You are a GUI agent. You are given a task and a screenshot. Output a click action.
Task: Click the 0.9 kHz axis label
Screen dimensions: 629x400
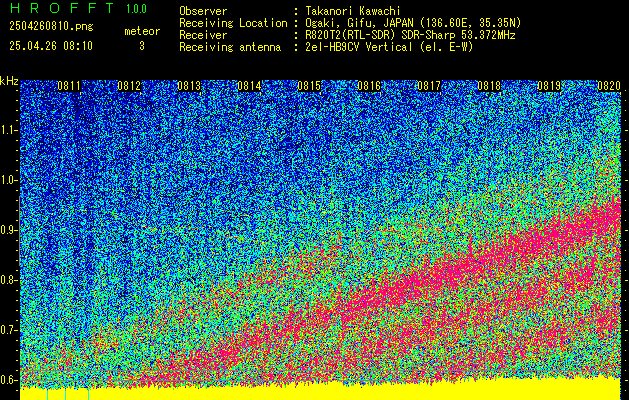click(8, 230)
